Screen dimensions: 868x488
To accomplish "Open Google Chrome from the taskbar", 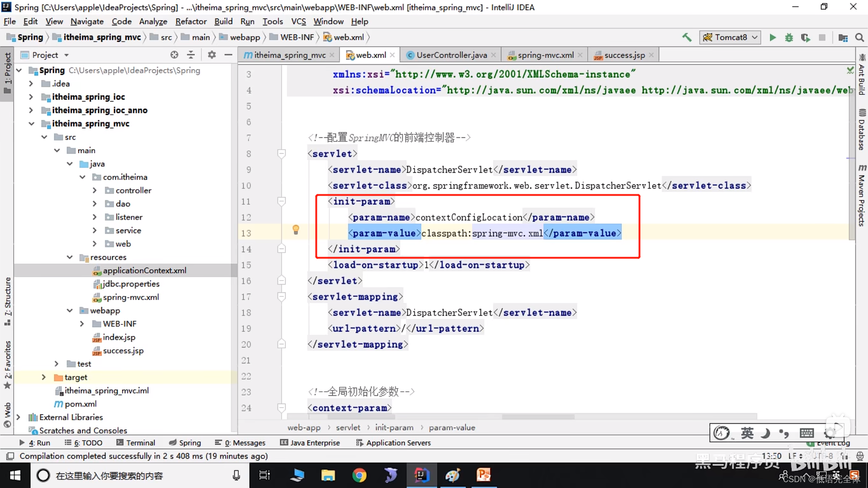I will [x=359, y=475].
